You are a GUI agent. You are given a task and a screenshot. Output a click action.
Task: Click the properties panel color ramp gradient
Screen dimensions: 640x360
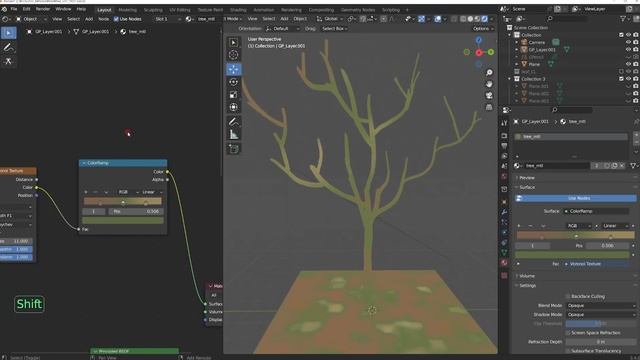[576, 235]
